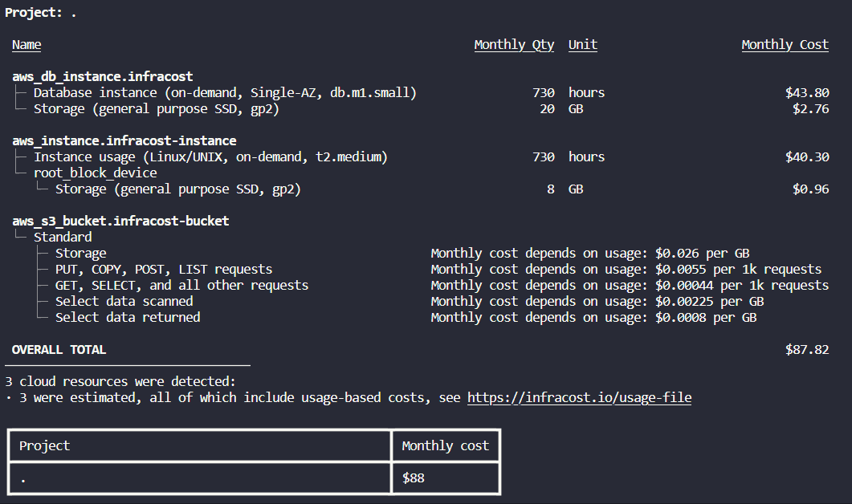Click the '3 cloud resources were detected' line

tap(120, 382)
